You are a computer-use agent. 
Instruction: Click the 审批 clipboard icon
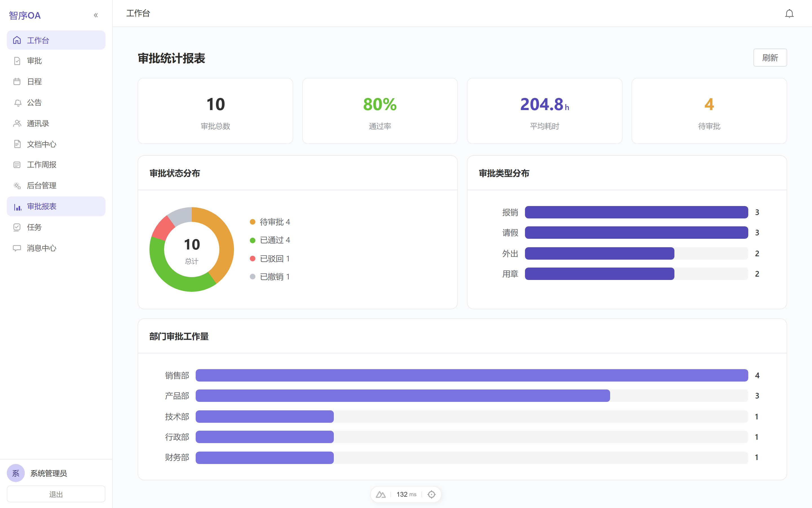(x=17, y=61)
